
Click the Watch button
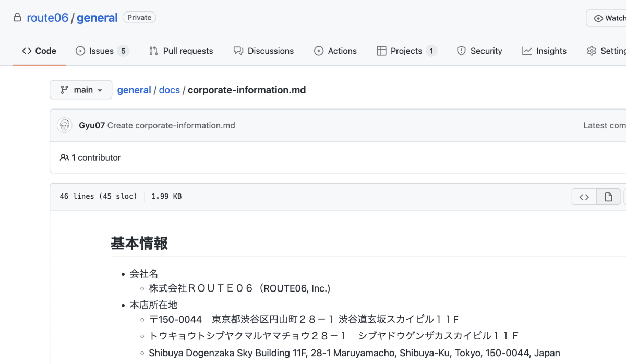click(606, 18)
